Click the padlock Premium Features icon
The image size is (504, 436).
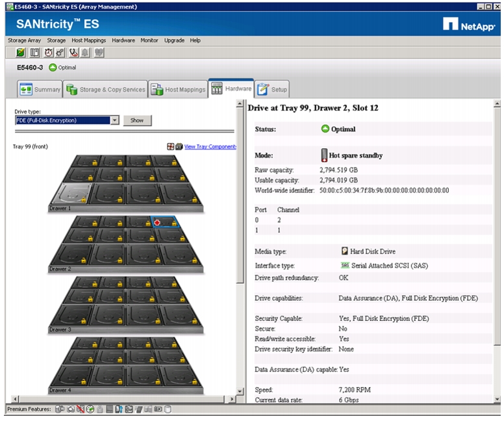tap(100, 409)
